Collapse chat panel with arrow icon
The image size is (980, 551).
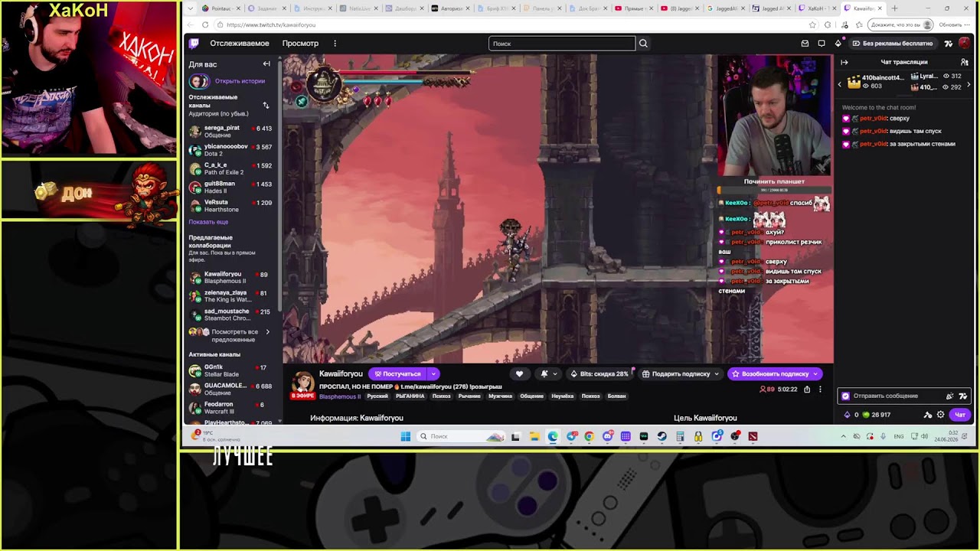tap(844, 62)
